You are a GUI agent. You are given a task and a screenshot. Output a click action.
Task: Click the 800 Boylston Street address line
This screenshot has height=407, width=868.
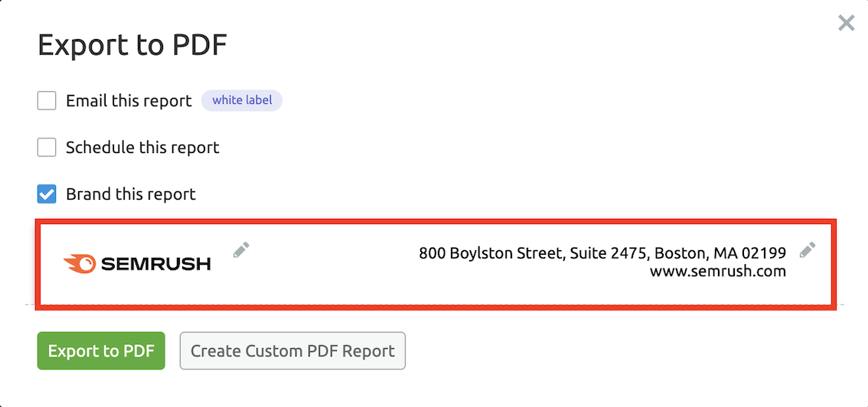coord(602,253)
